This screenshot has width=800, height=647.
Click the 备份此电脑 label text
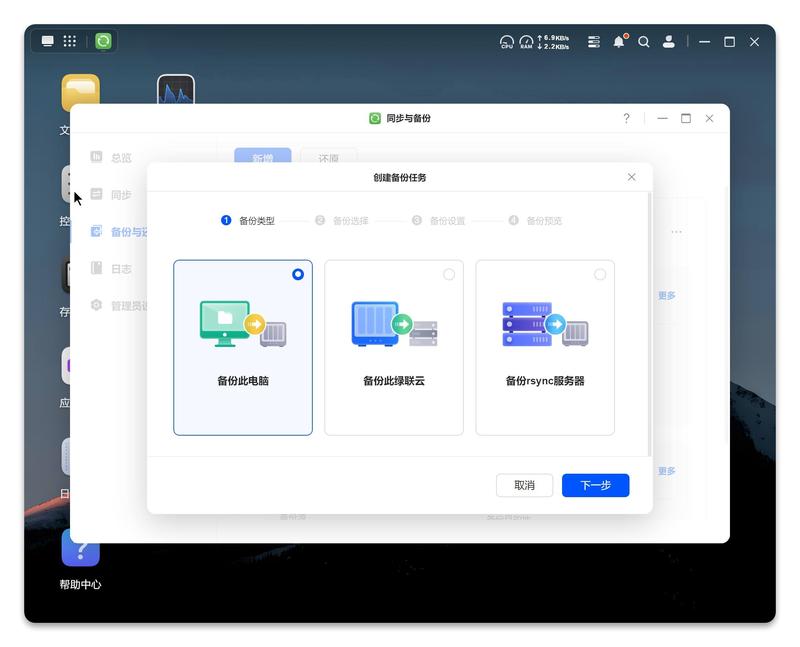[243, 381]
